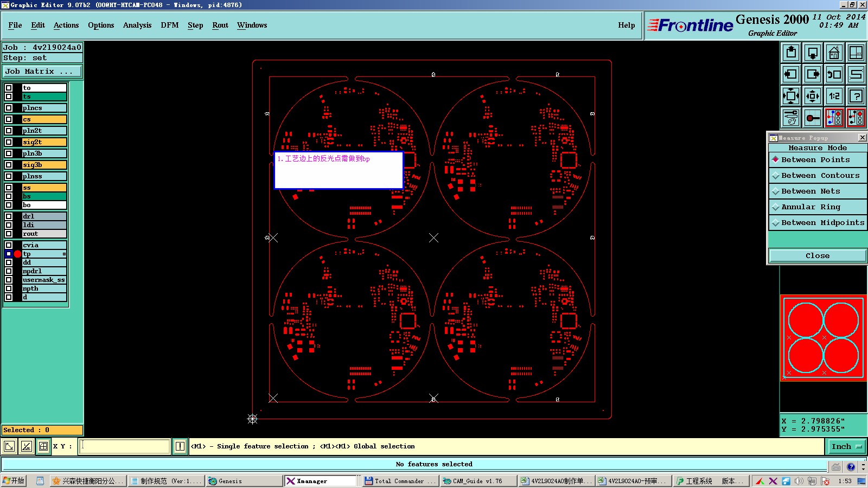
Task: Click the question-mark query area icon
Action: (856, 96)
